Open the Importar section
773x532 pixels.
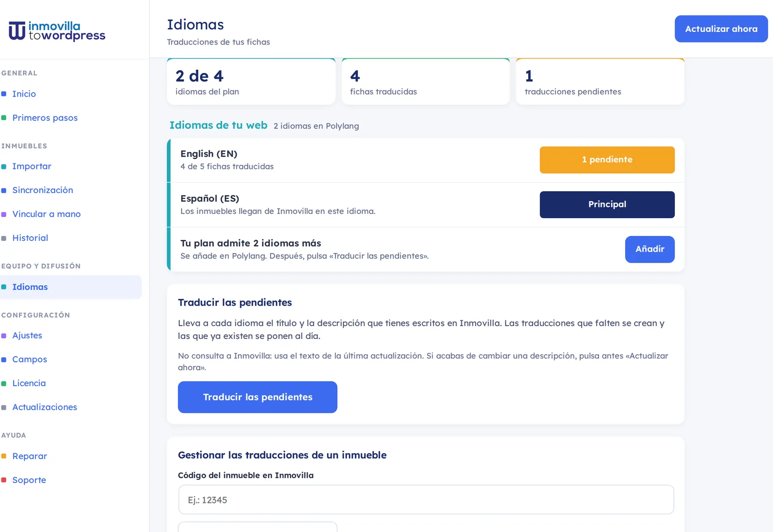31,166
